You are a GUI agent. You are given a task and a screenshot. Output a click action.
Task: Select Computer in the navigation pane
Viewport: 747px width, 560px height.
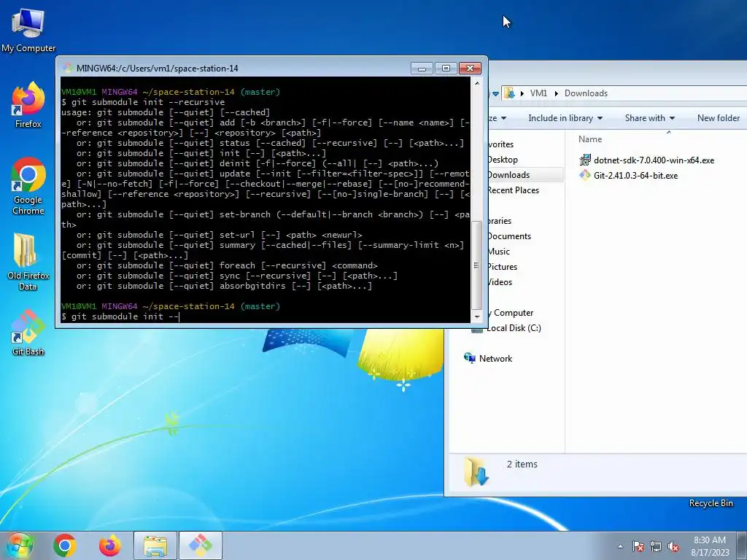[511, 313]
